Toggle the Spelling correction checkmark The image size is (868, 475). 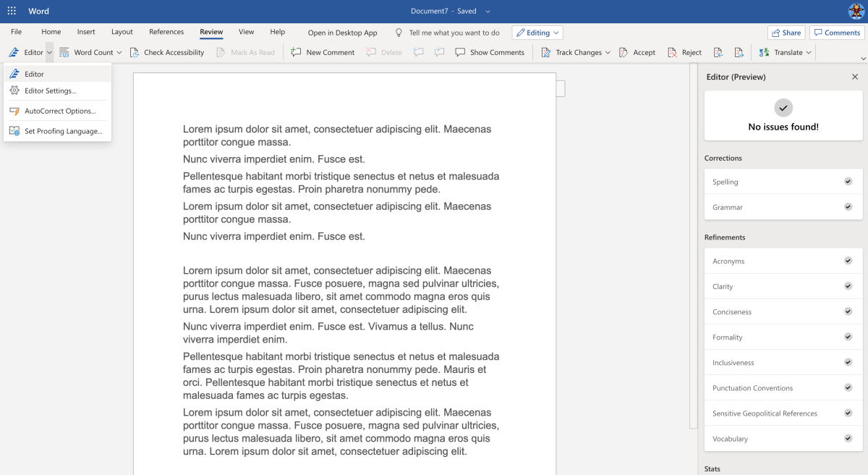click(x=848, y=181)
